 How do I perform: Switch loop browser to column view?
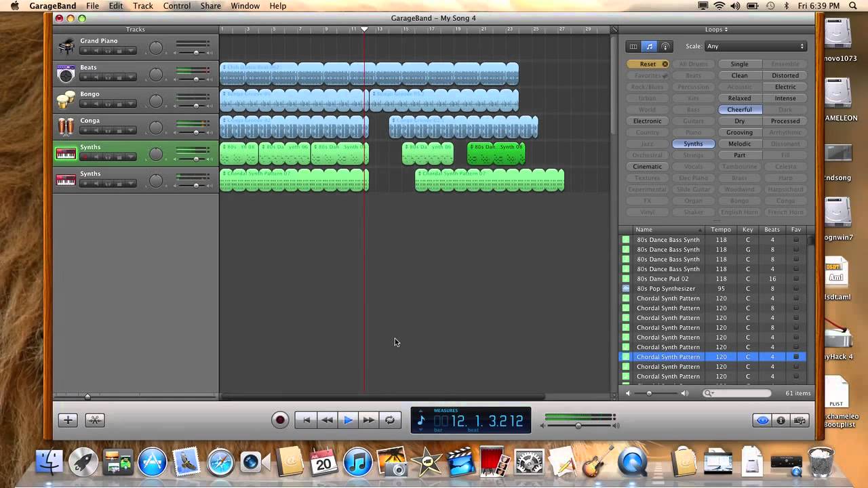pyautogui.click(x=633, y=46)
